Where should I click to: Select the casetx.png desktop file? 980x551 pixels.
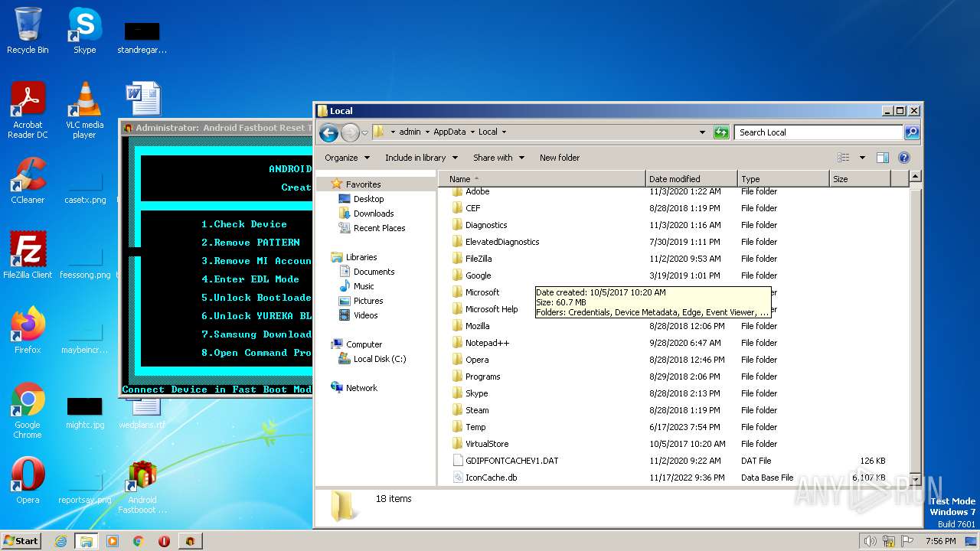click(84, 188)
